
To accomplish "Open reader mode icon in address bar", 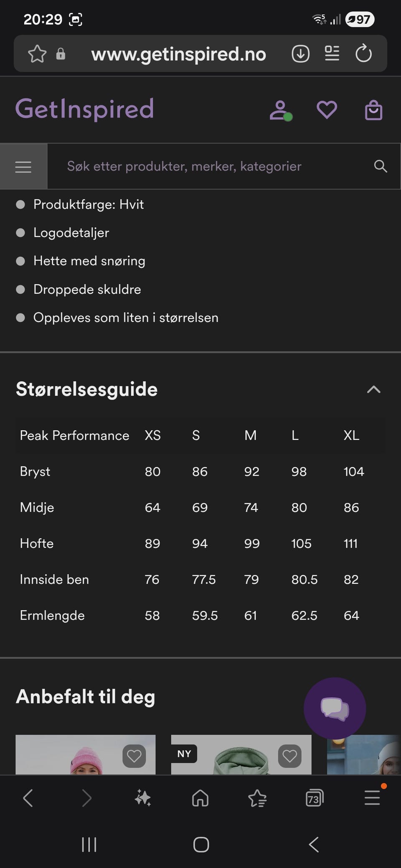I will click(x=332, y=53).
